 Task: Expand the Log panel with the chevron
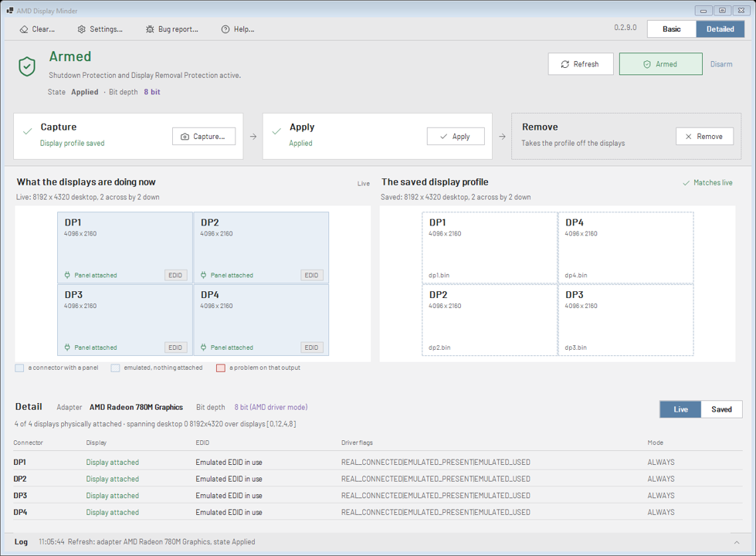click(737, 543)
